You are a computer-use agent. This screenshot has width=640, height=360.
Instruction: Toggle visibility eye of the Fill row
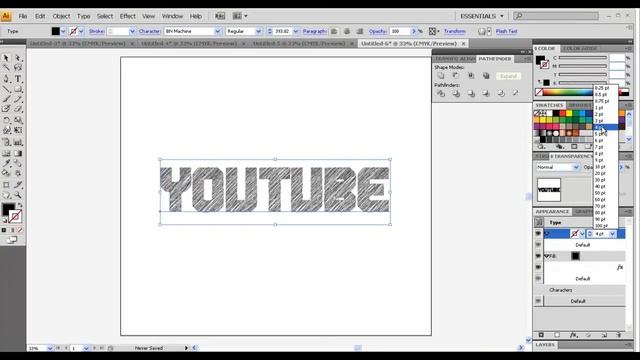[538, 256]
